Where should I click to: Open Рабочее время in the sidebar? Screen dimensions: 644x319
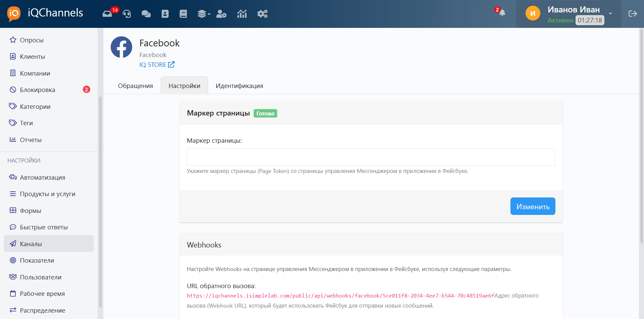point(49,293)
